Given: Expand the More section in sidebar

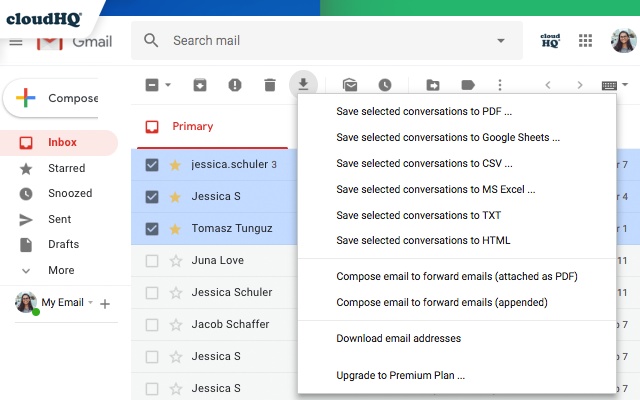Looking at the screenshot, I should 61,270.
